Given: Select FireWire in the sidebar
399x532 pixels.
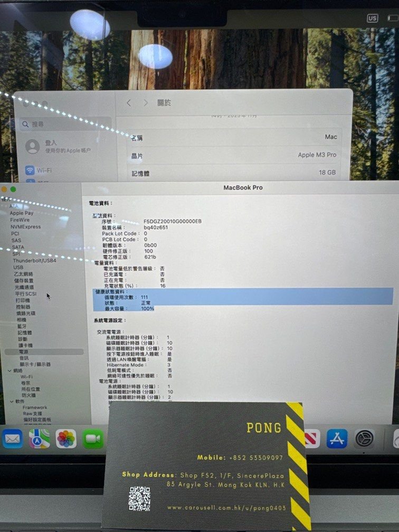Looking at the screenshot, I should pos(20,220).
